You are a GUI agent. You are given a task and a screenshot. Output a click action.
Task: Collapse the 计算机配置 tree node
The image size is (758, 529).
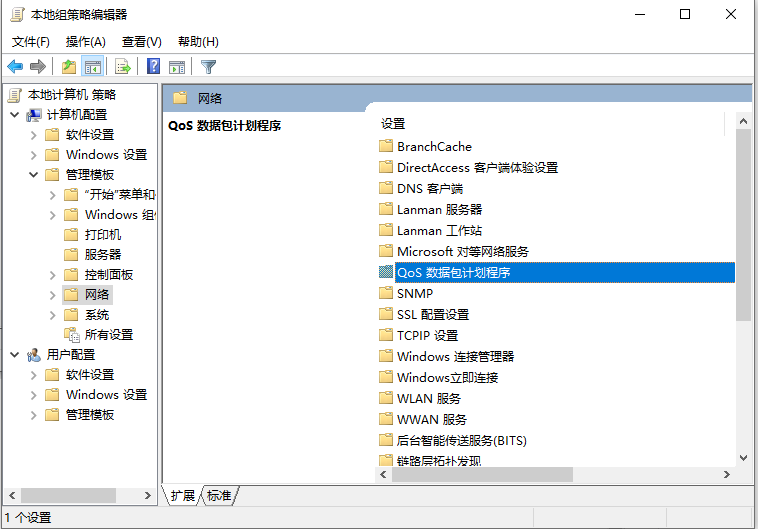[14, 115]
